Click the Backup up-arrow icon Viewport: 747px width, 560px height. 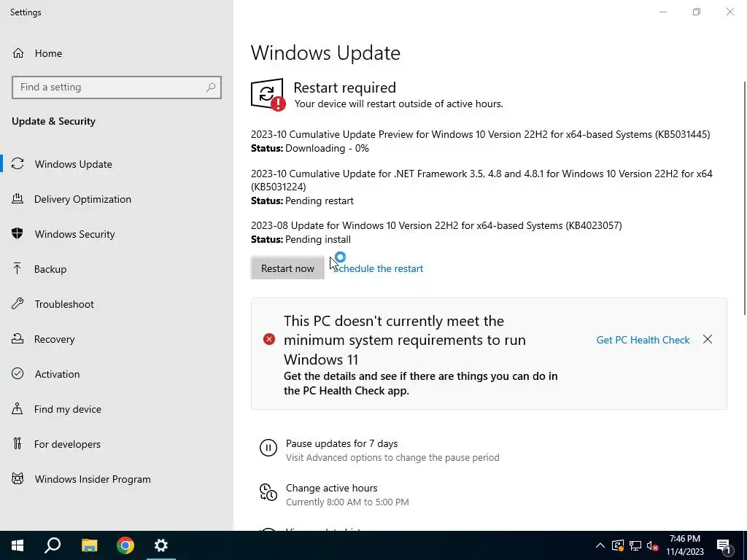click(x=18, y=269)
